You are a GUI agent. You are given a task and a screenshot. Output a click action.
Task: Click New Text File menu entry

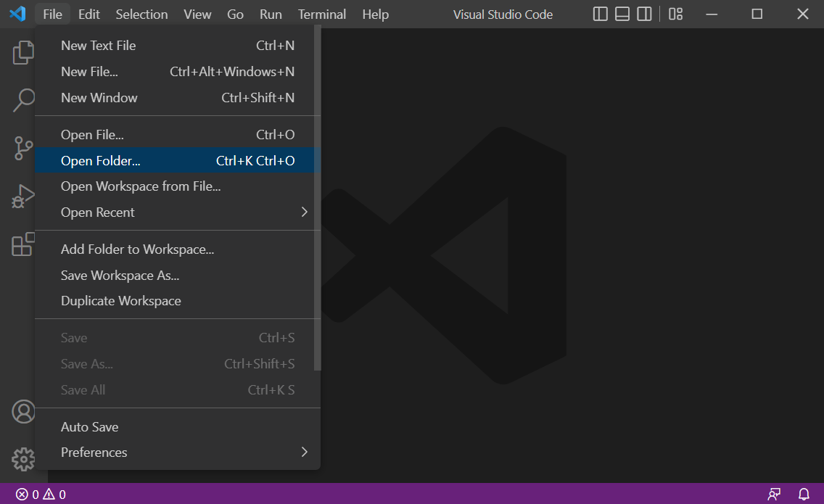[x=99, y=46]
